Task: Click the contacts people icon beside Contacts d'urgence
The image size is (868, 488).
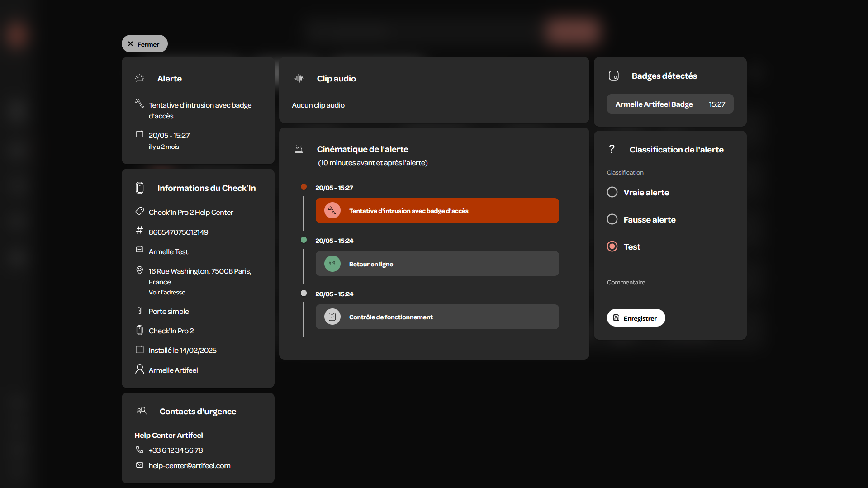Action: [142, 411]
